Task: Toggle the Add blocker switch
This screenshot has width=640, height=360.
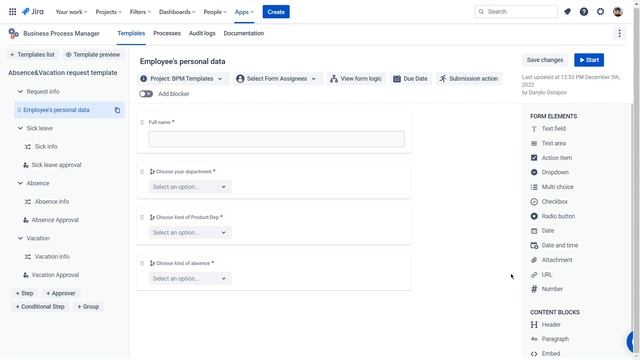Action: (x=146, y=94)
